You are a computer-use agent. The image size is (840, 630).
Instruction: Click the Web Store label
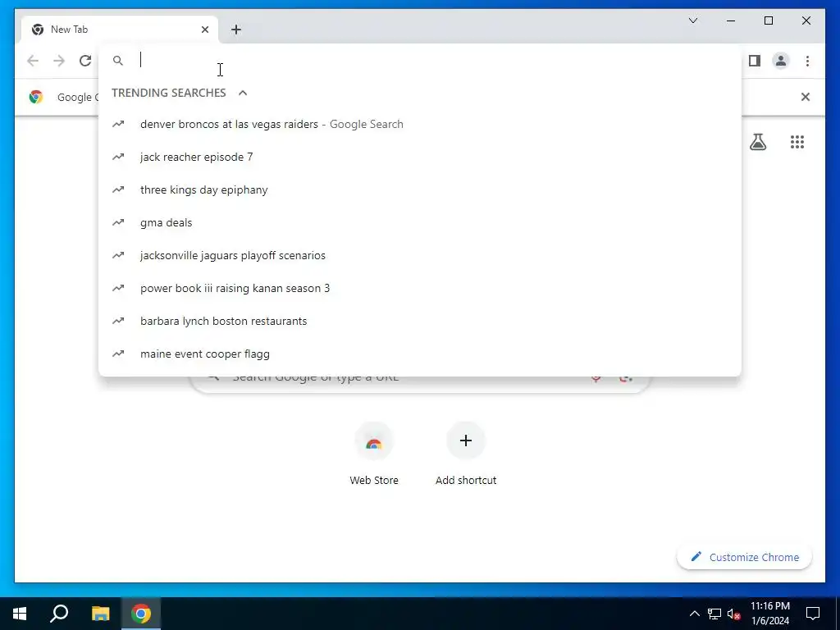[x=374, y=480]
